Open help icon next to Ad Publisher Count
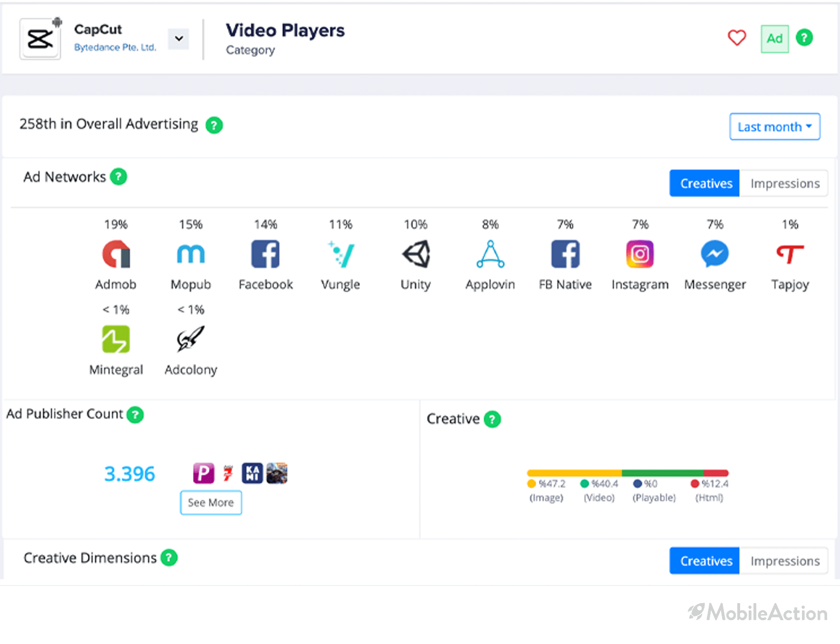840x644 pixels. click(x=135, y=415)
